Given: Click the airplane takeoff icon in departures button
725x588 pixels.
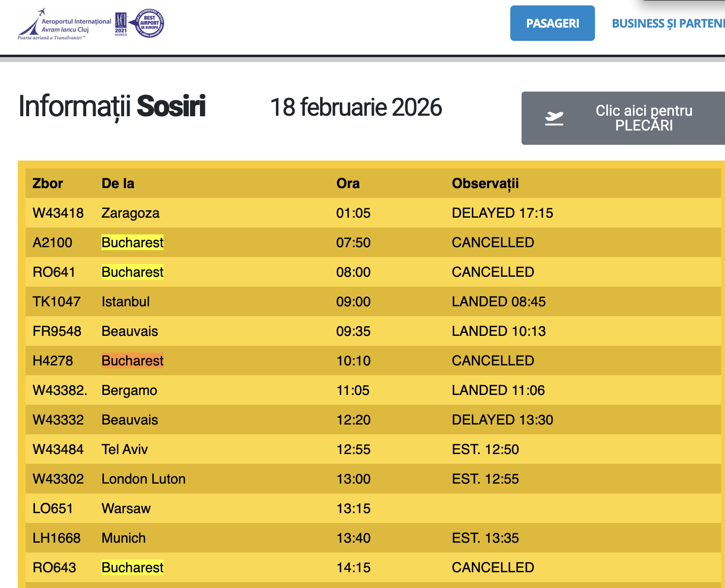Looking at the screenshot, I should click(x=554, y=118).
